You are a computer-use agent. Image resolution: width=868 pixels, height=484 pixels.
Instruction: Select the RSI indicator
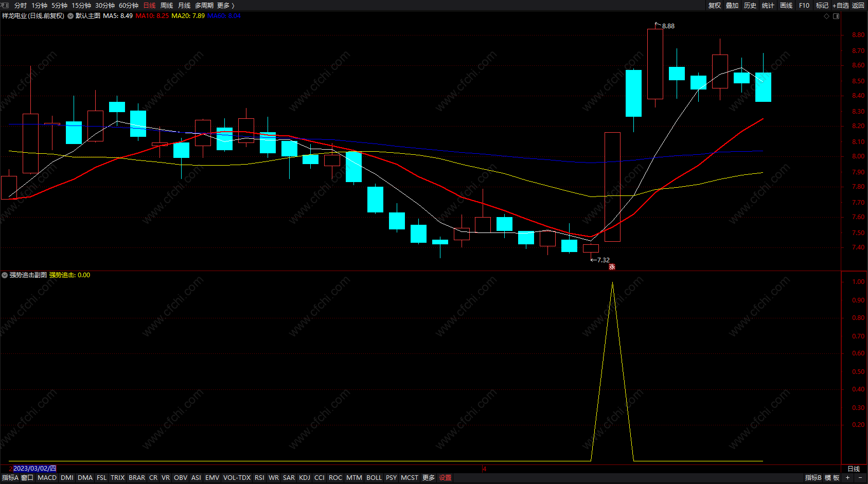[x=260, y=477]
